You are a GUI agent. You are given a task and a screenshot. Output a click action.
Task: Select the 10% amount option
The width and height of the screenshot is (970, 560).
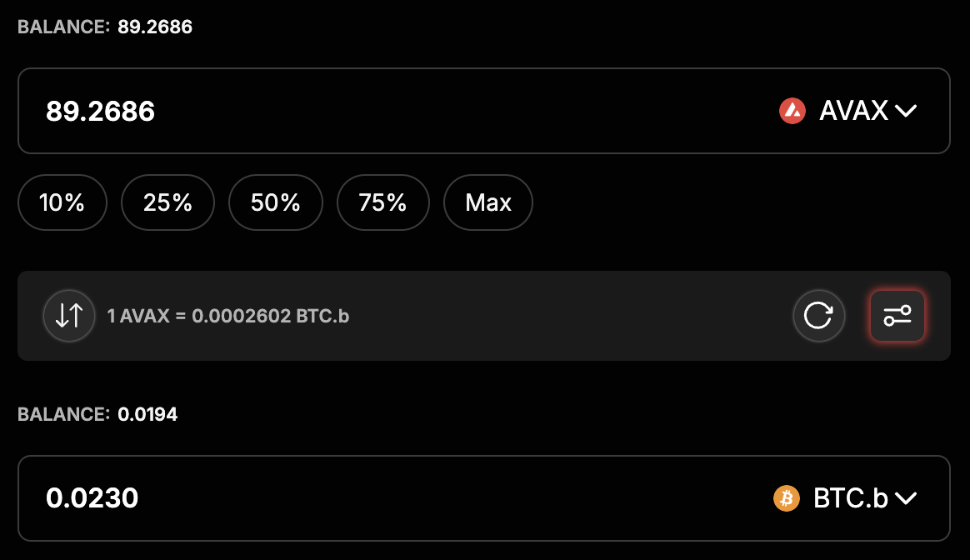coord(62,202)
